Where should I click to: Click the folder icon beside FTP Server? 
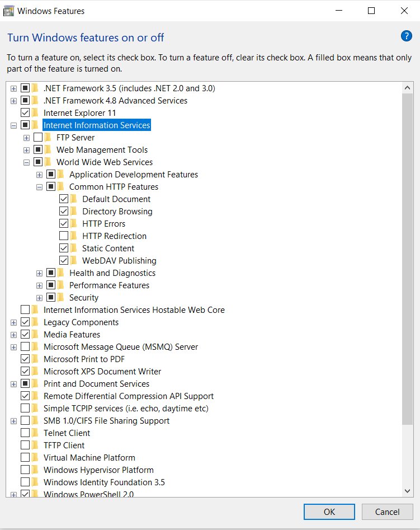coord(48,138)
